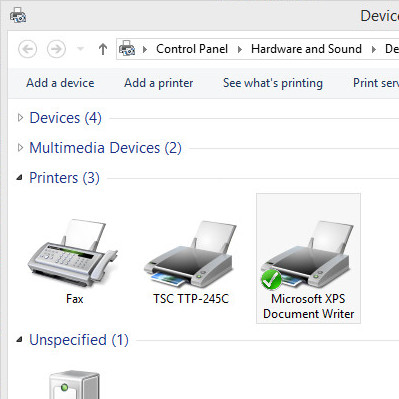399x399 pixels.
Task: Go forward with the Forward arrow button
Action: pos(56,49)
